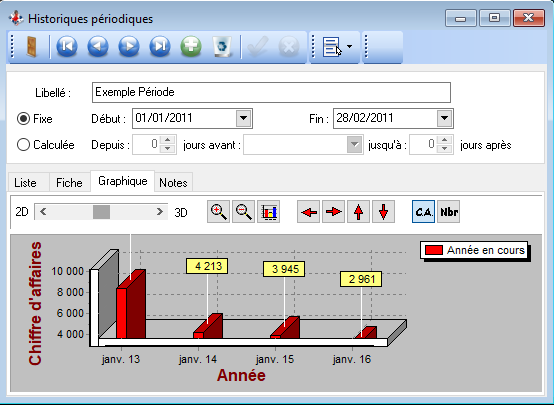
Task: Select the Calculée radio button
Action: pyautogui.click(x=23, y=145)
